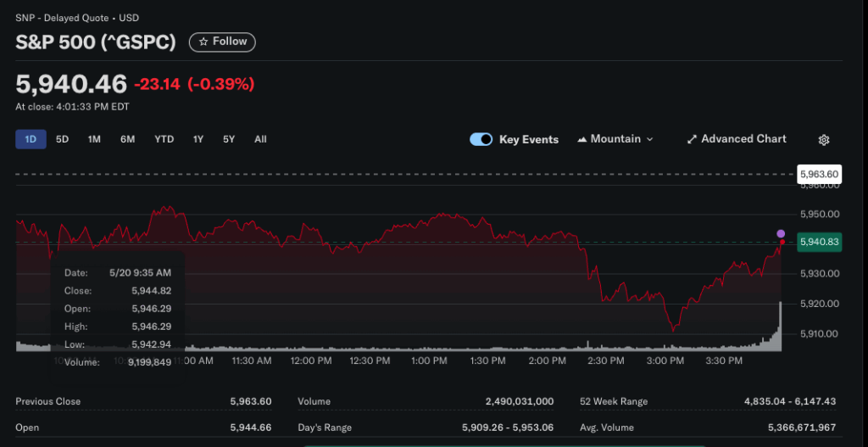868x447 pixels.
Task: Click the red last price dot on chart
Action: click(782, 242)
